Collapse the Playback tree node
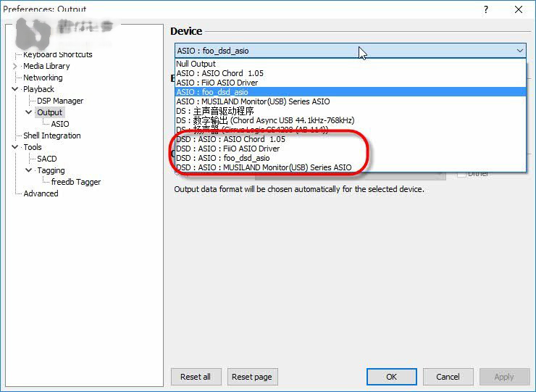The height and width of the screenshot is (392, 536). [x=15, y=89]
